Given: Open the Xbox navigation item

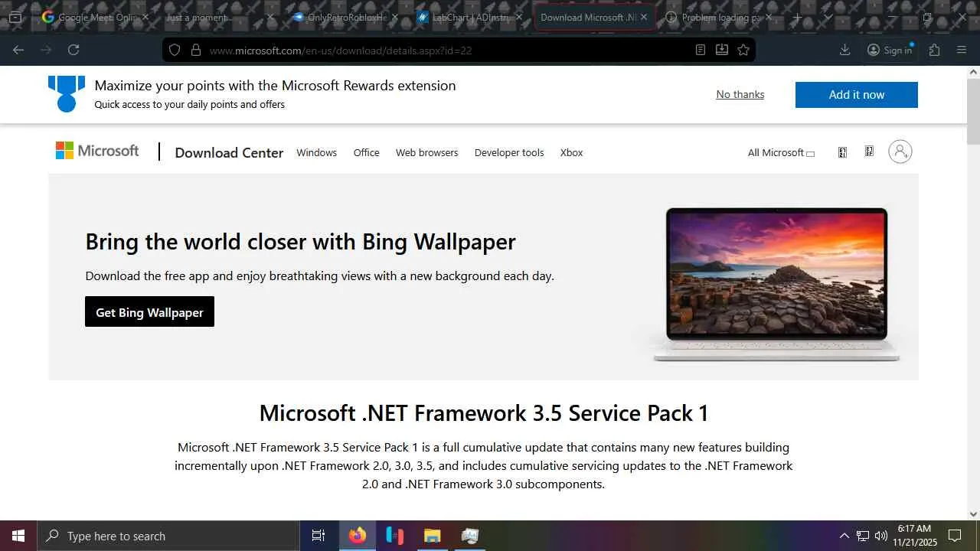Looking at the screenshot, I should (572, 152).
